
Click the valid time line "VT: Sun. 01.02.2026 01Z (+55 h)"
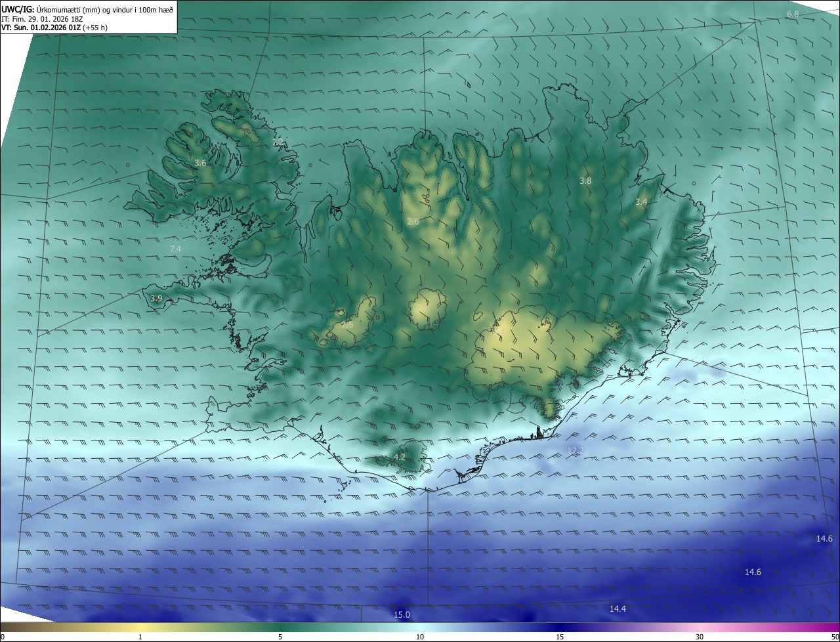[x=54, y=28]
